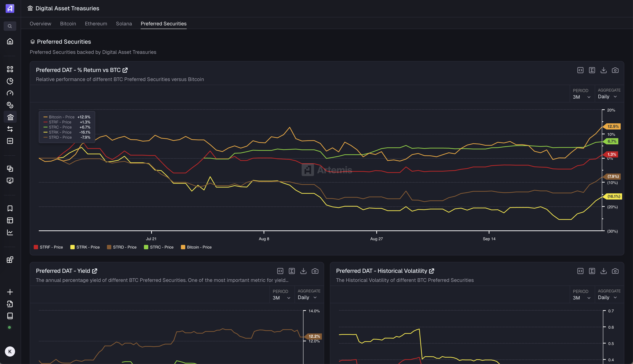
Task: Open Preferred DAT - Historical Volatility link
Action: pyautogui.click(x=431, y=271)
